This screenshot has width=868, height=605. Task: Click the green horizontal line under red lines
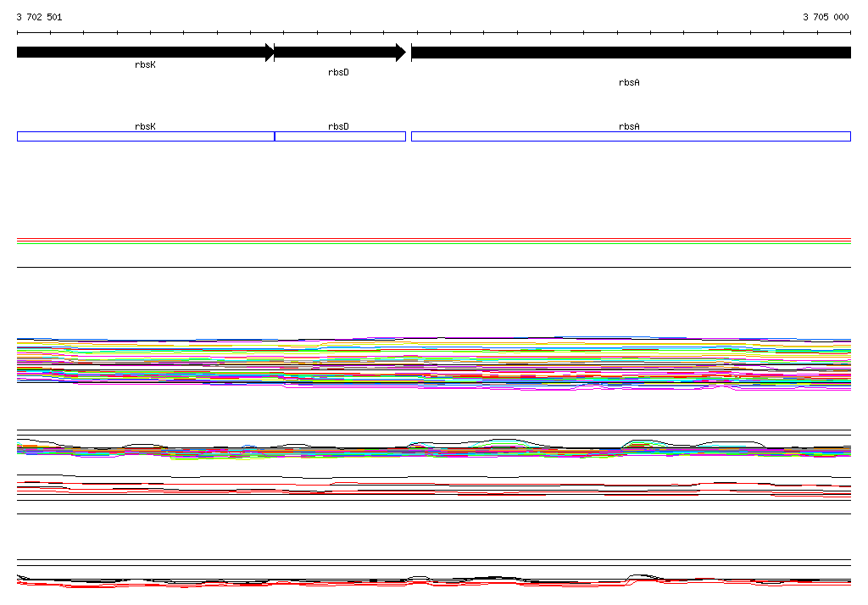(x=434, y=243)
